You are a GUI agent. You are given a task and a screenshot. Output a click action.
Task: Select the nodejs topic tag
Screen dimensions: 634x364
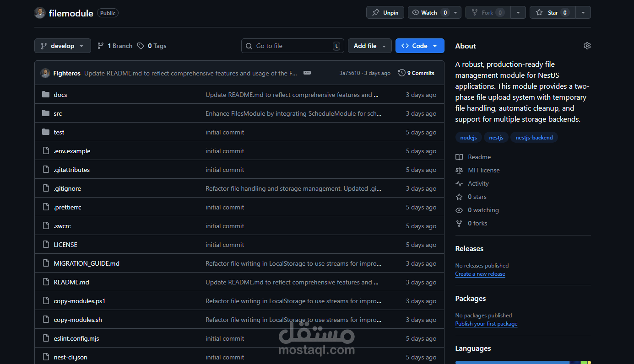[468, 137]
